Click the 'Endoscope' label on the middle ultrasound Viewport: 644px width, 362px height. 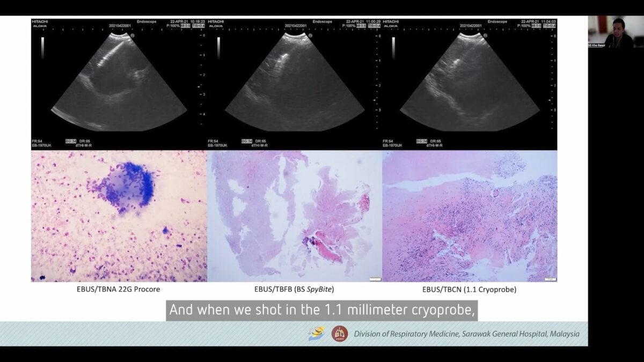pyautogui.click(x=322, y=21)
